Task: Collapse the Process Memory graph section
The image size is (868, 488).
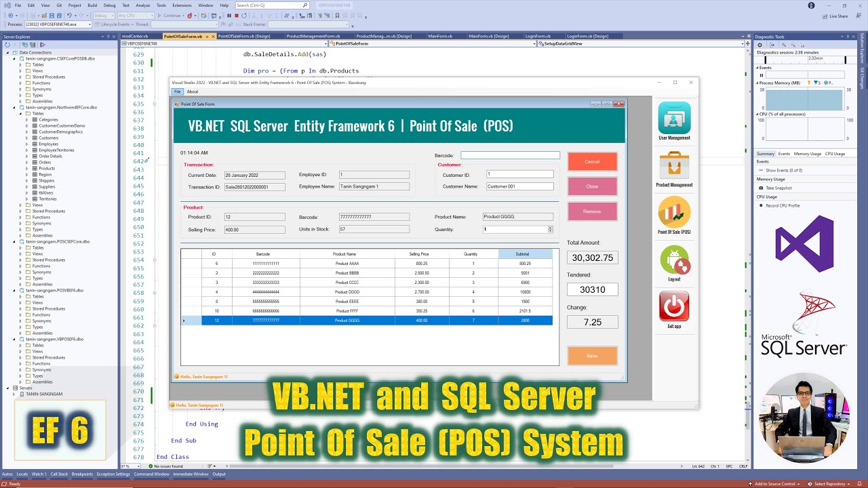Action: [757, 83]
